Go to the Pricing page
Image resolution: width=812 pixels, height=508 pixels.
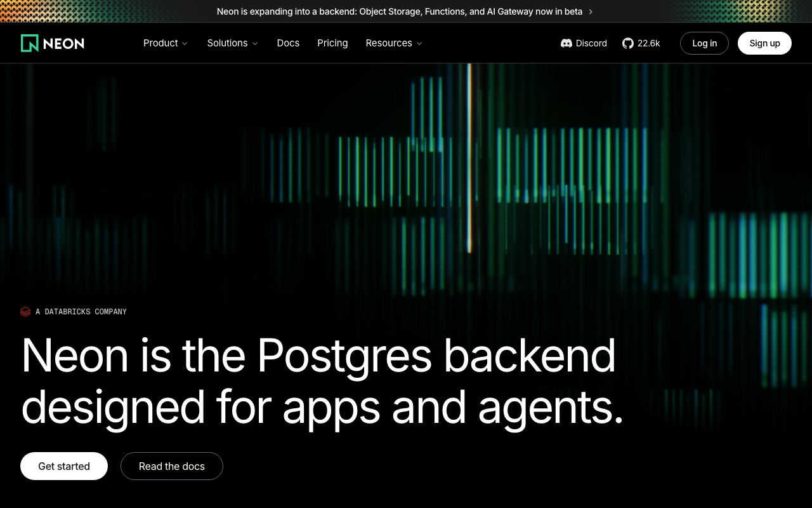click(x=332, y=43)
